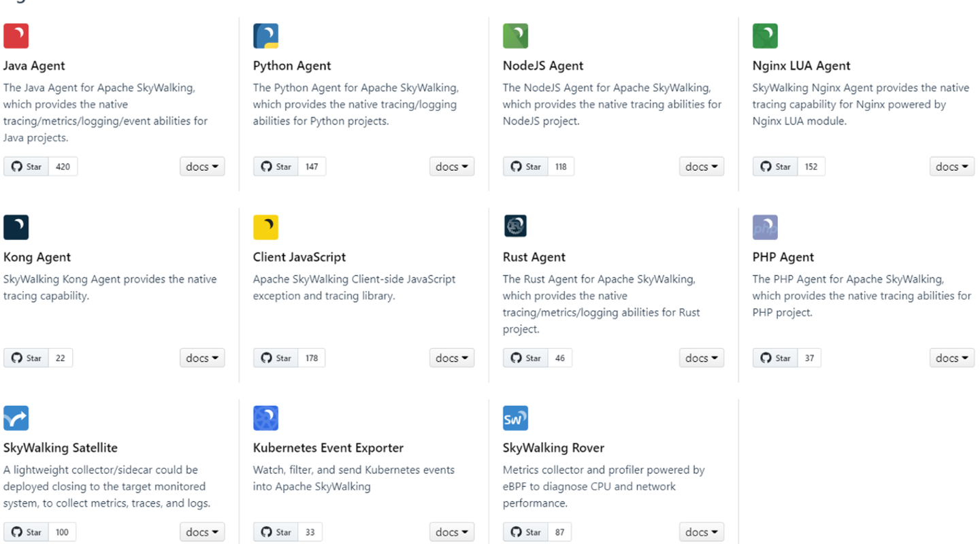Open the Python Agent docs dropdown
This screenshot has width=980, height=544.
[x=452, y=167]
